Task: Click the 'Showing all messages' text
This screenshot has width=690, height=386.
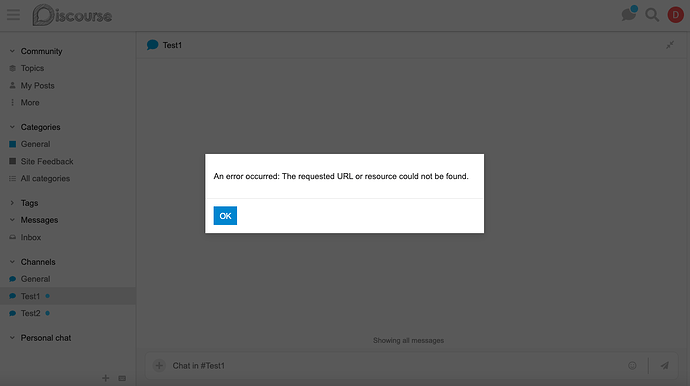Action: click(x=408, y=341)
